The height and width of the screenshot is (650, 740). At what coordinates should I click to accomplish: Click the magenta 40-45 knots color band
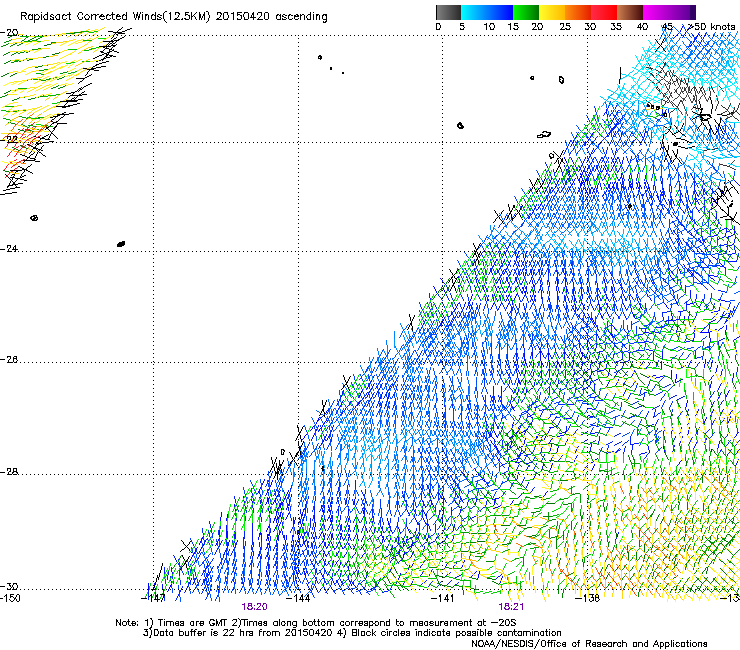click(656, 12)
